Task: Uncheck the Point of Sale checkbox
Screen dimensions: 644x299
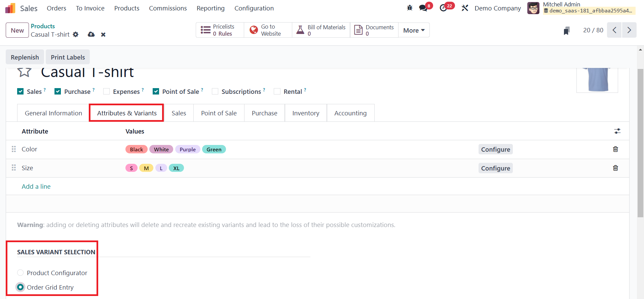Action: (156, 91)
